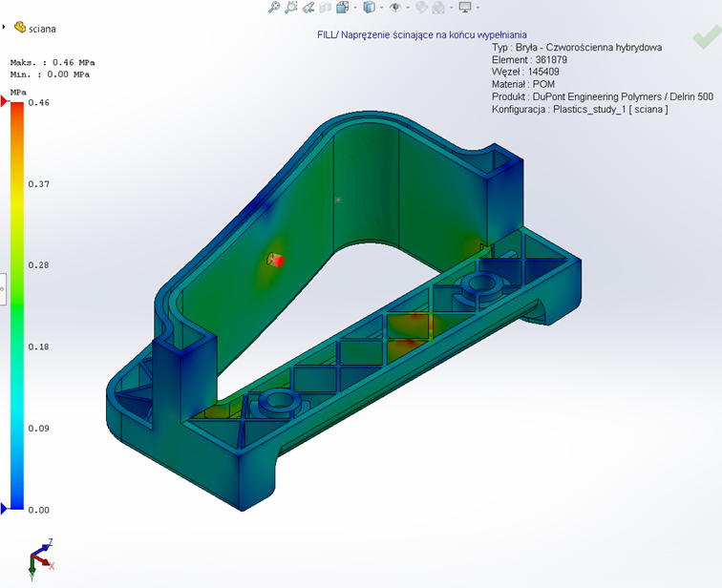This screenshot has height=588, width=722.
Task: Click the stress color legend bar
Action: pyautogui.click(x=16, y=305)
